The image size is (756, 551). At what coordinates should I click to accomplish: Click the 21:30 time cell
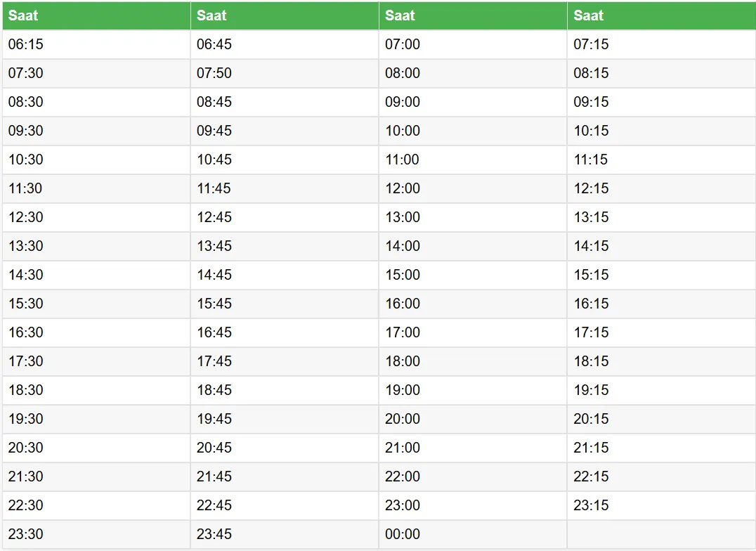coord(26,477)
